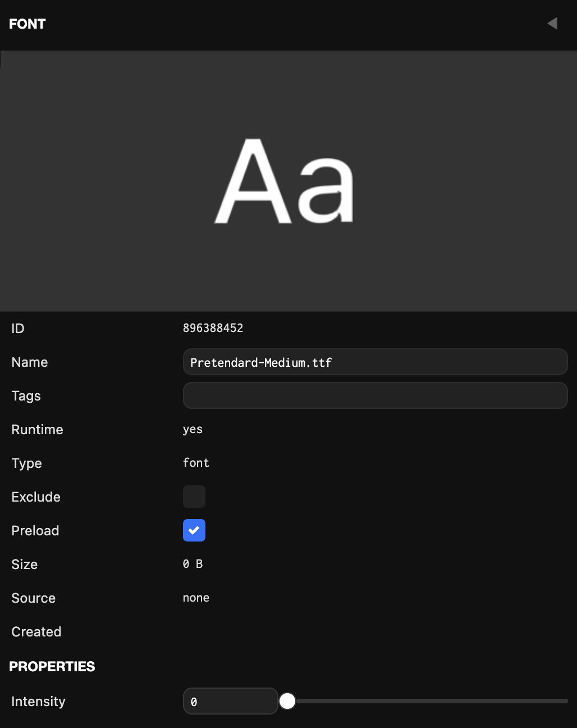Click the Runtime value reading yes
The height and width of the screenshot is (728, 577).
(x=193, y=429)
